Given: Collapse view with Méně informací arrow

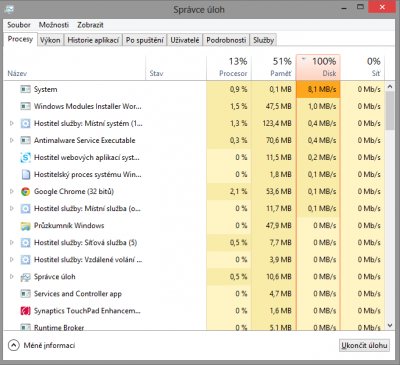Looking at the screenshot, I should tap(13, 345).
